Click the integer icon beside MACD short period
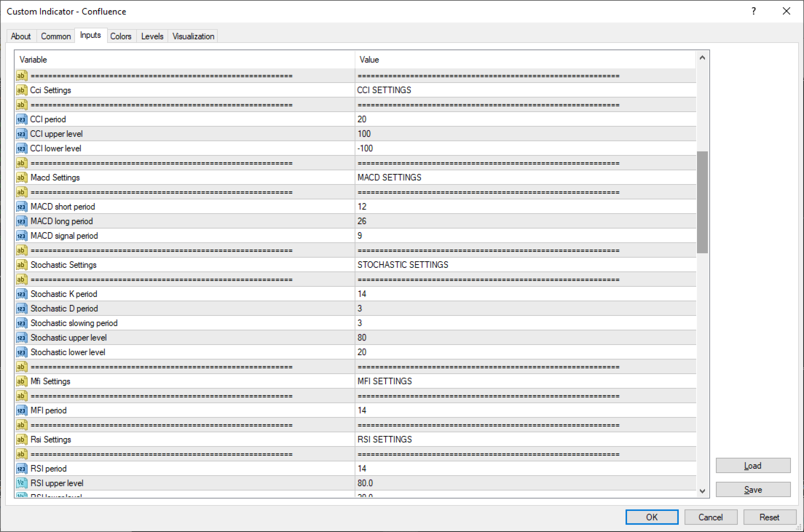This screenshot has height=532, width=804. (x=21, y=207)
